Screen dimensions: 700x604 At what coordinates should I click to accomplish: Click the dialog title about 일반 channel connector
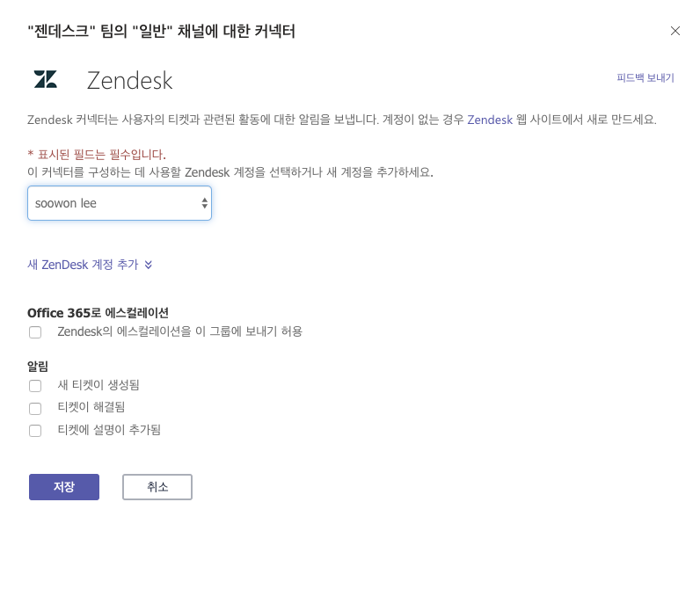click(161, 32)
